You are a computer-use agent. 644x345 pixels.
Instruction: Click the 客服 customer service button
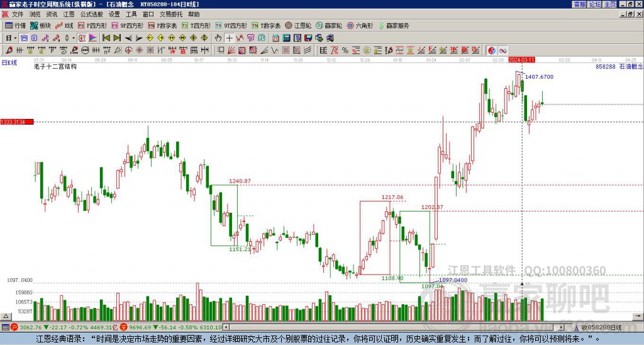pyautogui.click(x=579, y=4)
